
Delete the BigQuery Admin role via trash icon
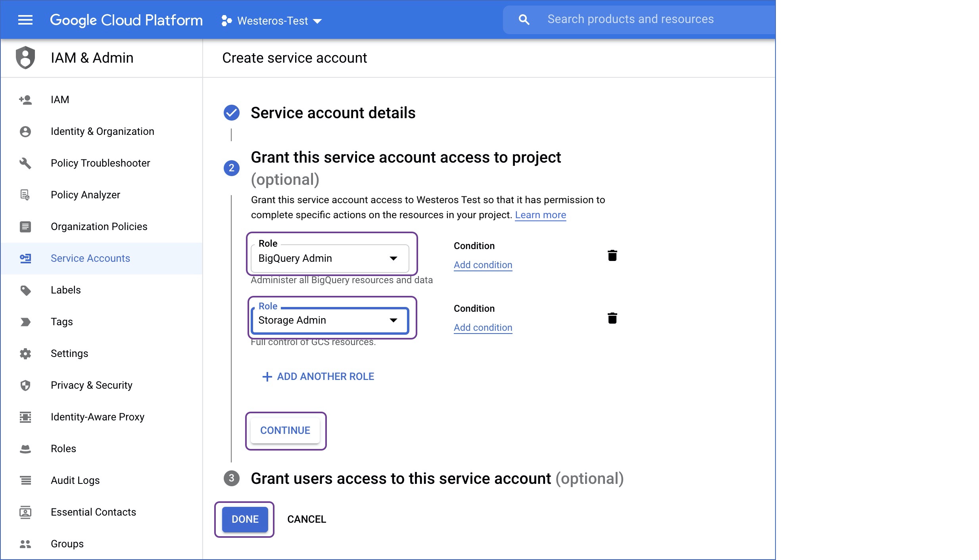613,256
